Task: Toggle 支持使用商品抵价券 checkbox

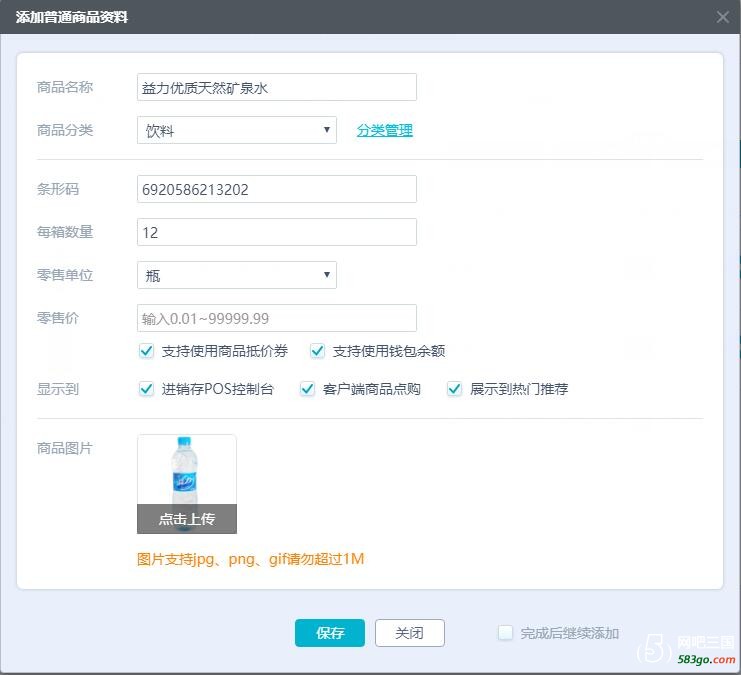Action: click(x=146, y=351)
